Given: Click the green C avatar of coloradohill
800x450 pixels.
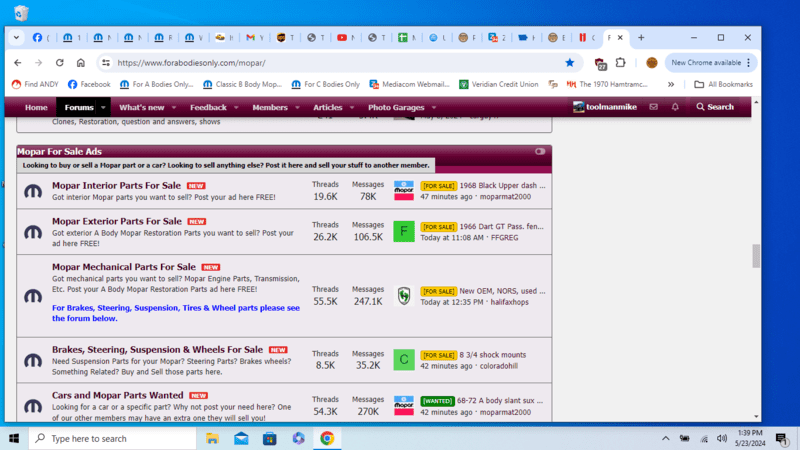Looking at the screenshot, I should pos(403,359).
